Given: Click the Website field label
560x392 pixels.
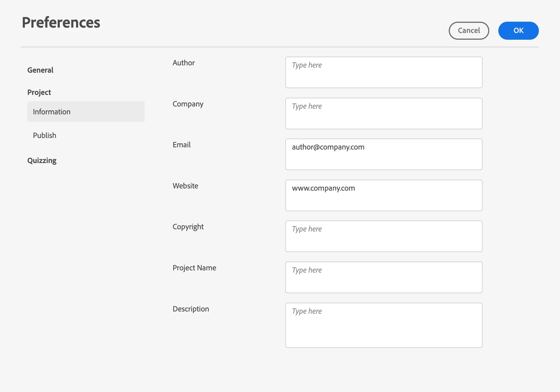Looking at the screenshot, I should pyautogui.click(x=185, y=186).
